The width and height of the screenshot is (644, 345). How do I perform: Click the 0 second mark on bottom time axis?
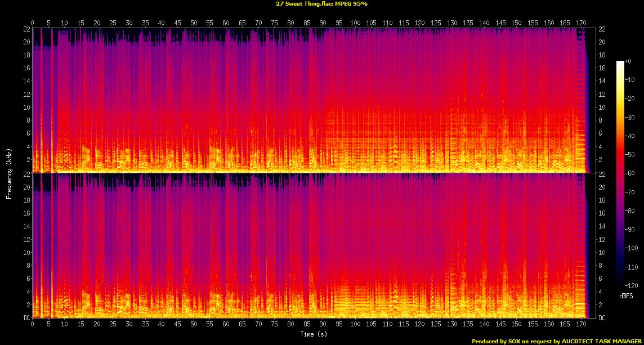point(33,325)
